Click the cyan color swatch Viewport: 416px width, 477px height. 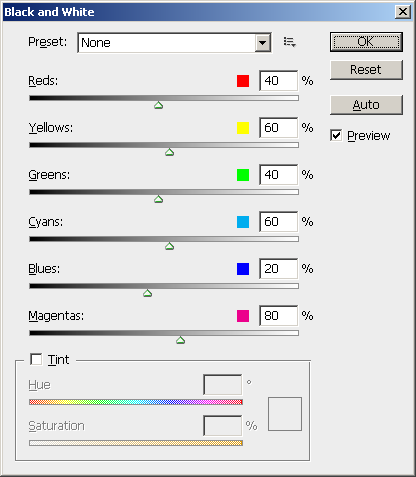point(243,222)
